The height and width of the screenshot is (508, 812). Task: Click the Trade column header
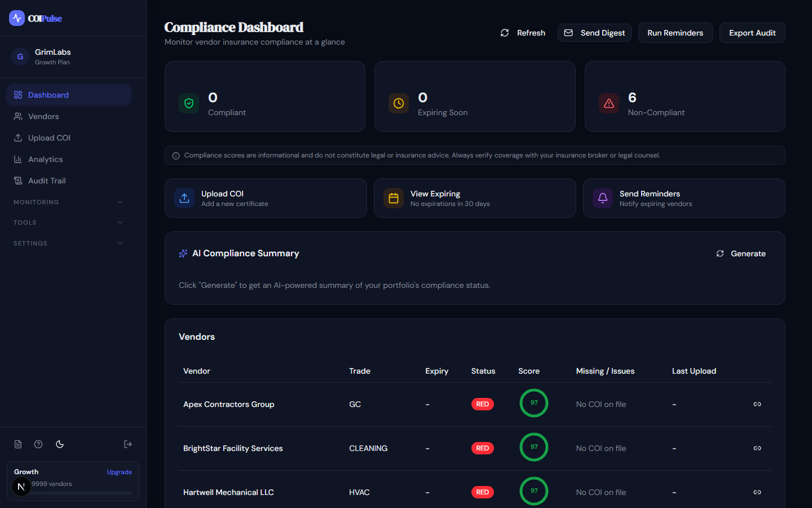pyautogui.click(x=360, y=371)
